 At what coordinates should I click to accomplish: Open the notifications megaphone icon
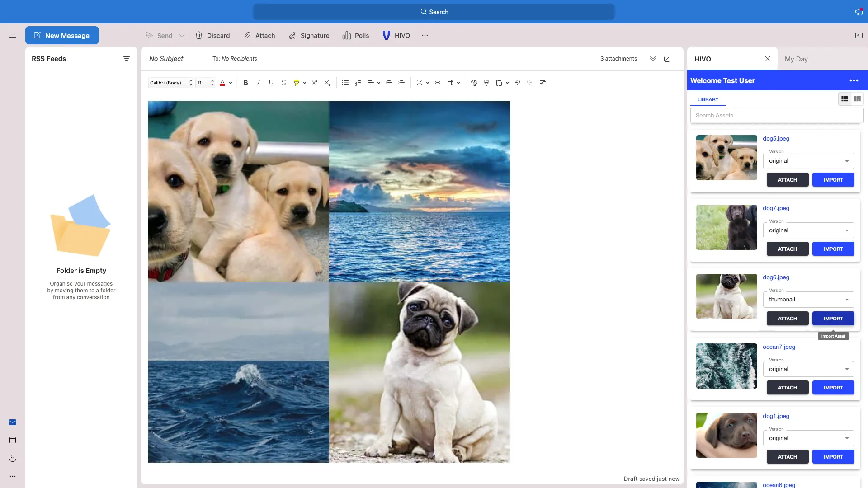pos(859,12)
